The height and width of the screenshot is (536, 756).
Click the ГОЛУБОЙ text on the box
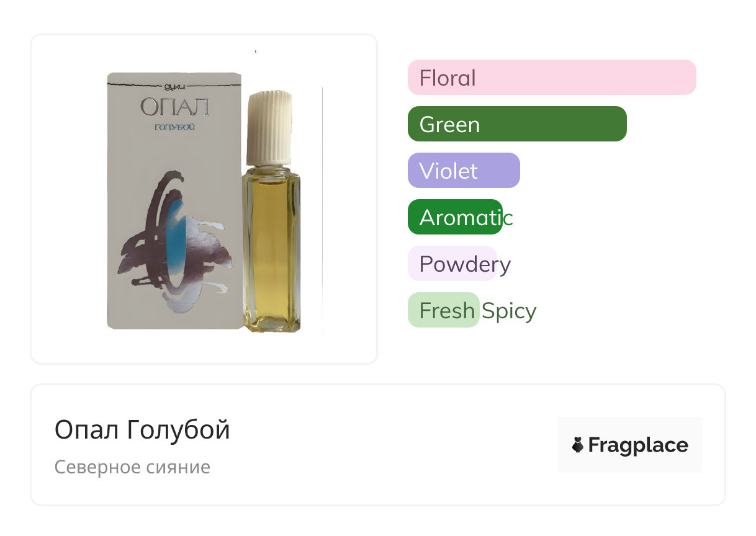coord(175,128)
